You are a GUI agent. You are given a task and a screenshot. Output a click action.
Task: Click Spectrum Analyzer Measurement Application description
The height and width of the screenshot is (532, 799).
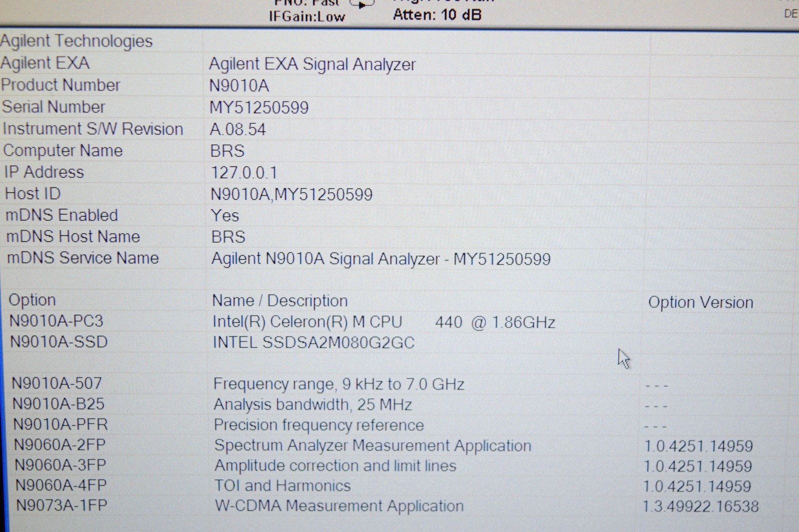click(373, 446)
